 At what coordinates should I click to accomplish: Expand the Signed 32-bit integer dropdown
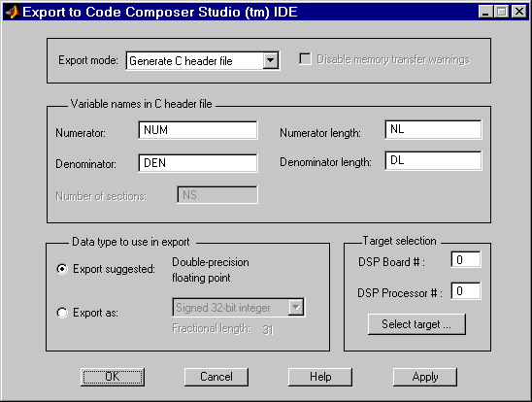click(296, 308)
